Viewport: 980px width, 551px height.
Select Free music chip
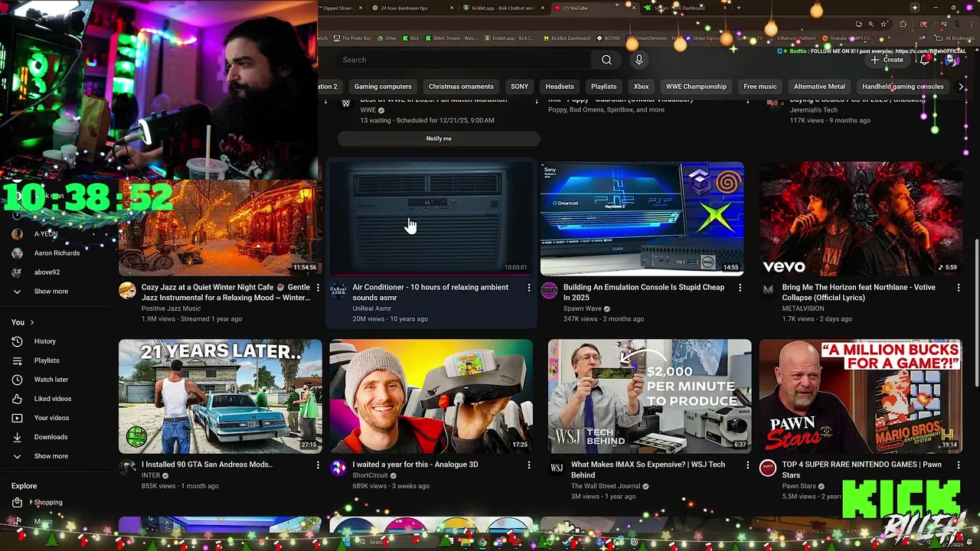pos(760,86)
